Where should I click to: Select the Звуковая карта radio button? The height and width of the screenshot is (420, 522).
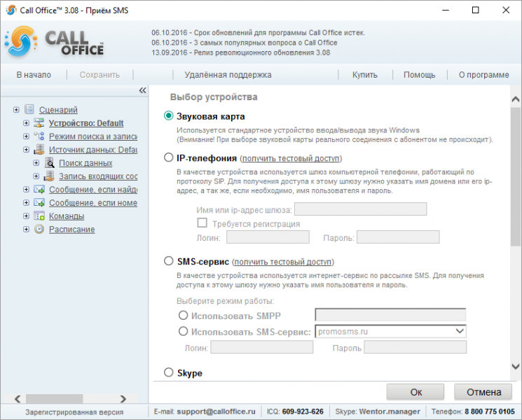tap(168, 115)
